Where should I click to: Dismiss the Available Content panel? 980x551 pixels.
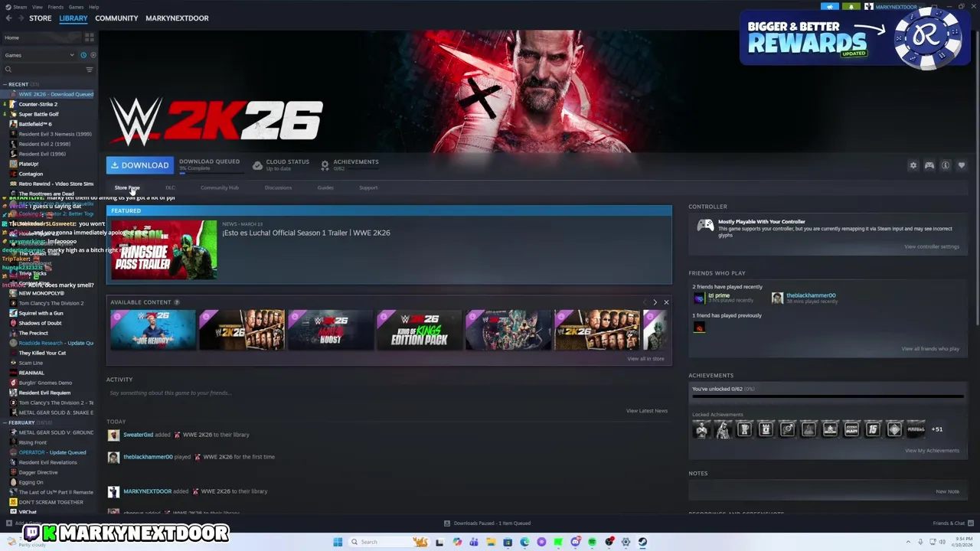point(666,302)
